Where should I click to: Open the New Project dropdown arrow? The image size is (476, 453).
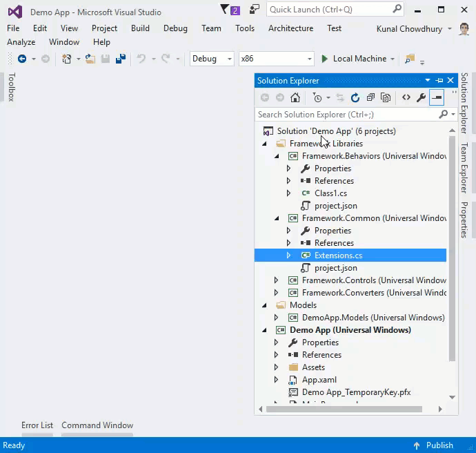coord(78,59)
